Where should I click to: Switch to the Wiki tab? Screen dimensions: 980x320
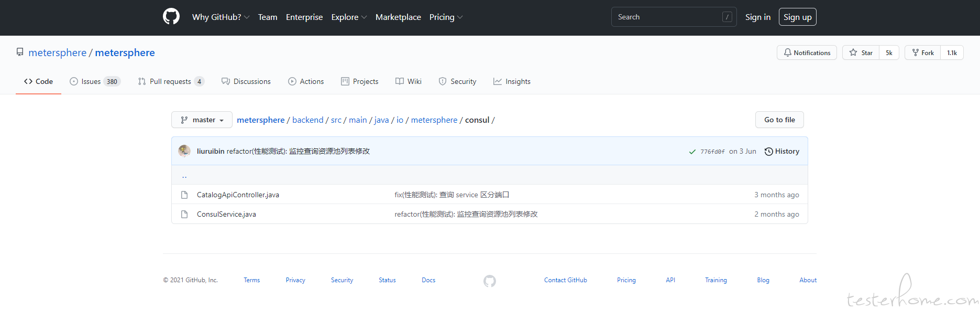tap(409, 81)
